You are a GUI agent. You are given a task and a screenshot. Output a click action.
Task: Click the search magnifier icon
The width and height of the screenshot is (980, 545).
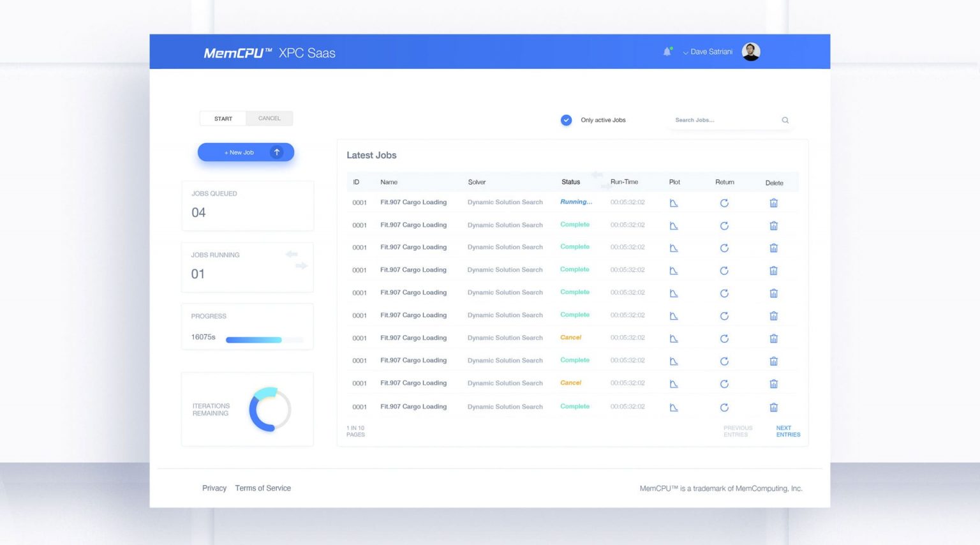pos(785,120)
